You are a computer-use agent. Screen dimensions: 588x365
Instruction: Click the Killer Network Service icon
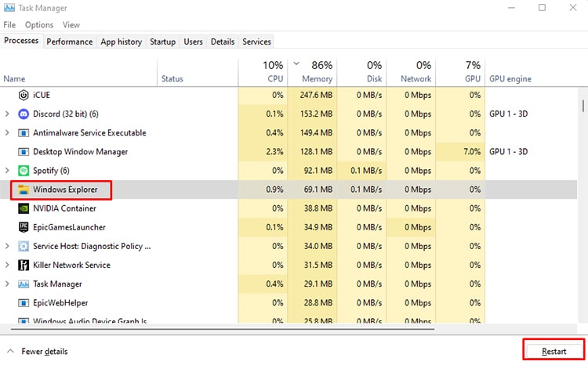tap(24, 265)
